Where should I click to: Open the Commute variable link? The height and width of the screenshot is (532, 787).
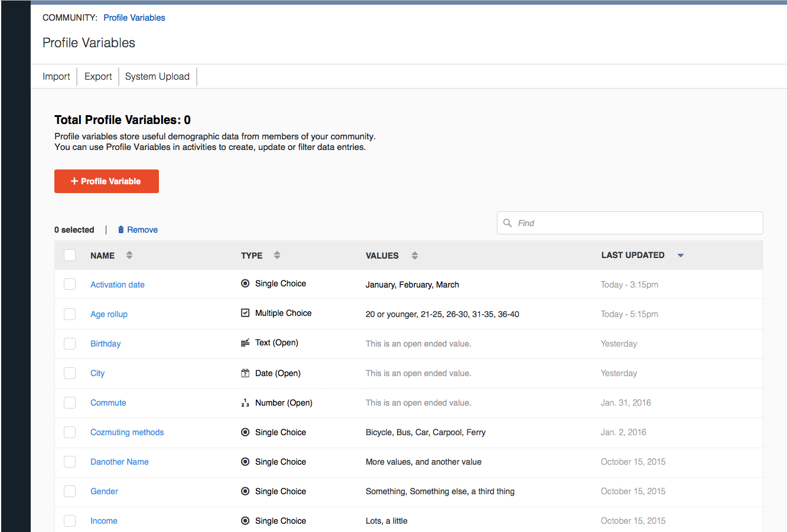(x=108, y=403)
